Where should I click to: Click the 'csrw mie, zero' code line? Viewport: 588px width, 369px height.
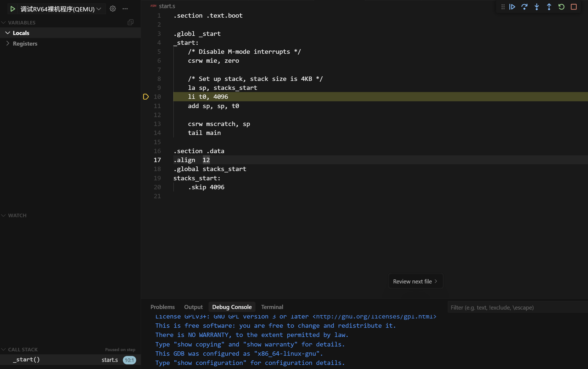[x=213, y=61]
